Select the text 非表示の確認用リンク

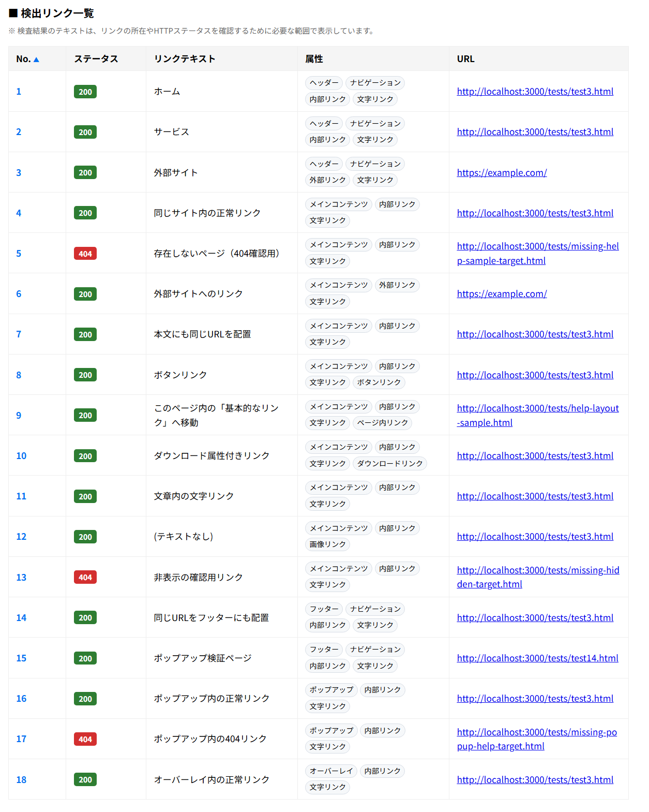pyautogui.click(x=199, y=578)
